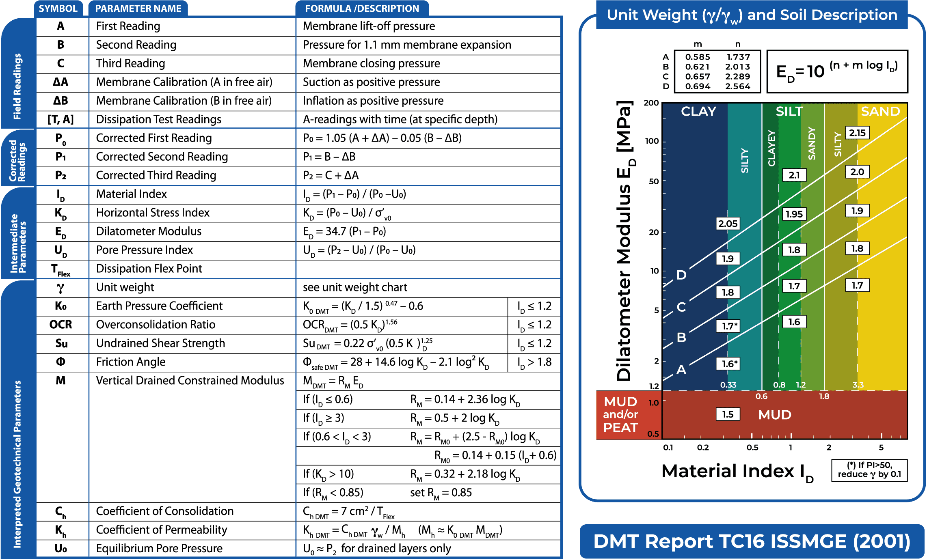The image size is (927, 560).
Task: Select the Intermediate Parameters side label
Action: pyautogui.click(x=18, y=243)
